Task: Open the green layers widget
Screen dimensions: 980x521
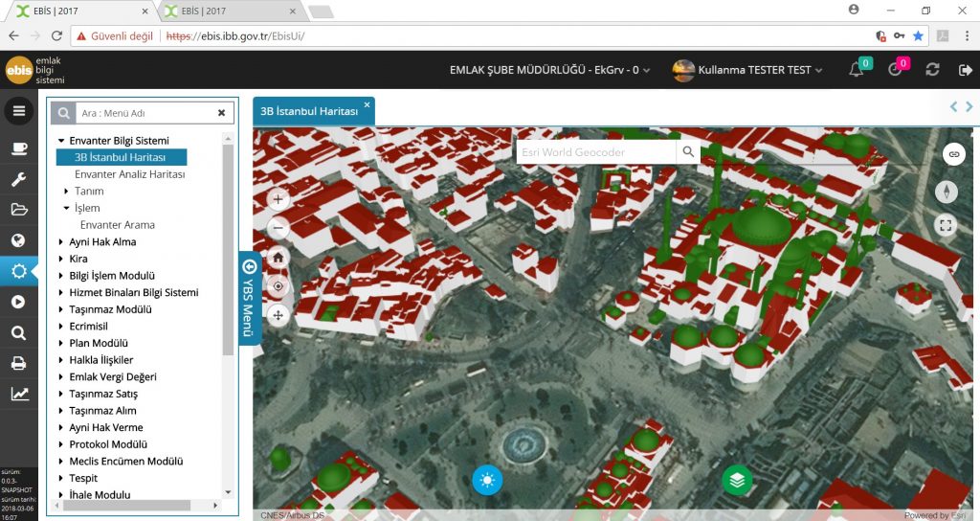Action: click(x=737, y=481)
